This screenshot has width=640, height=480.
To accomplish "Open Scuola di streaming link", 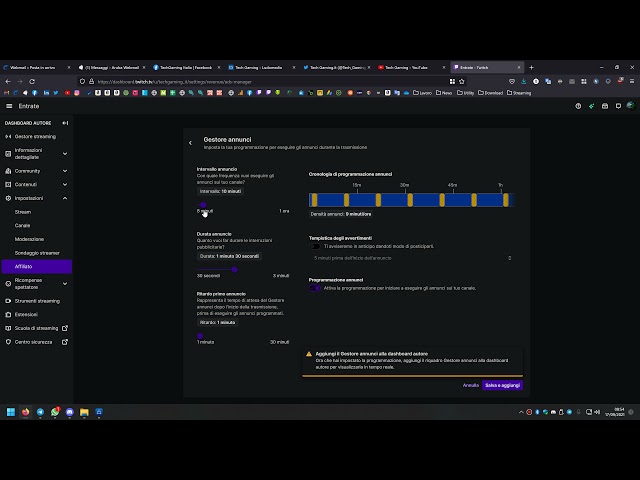I will [36, 329].
